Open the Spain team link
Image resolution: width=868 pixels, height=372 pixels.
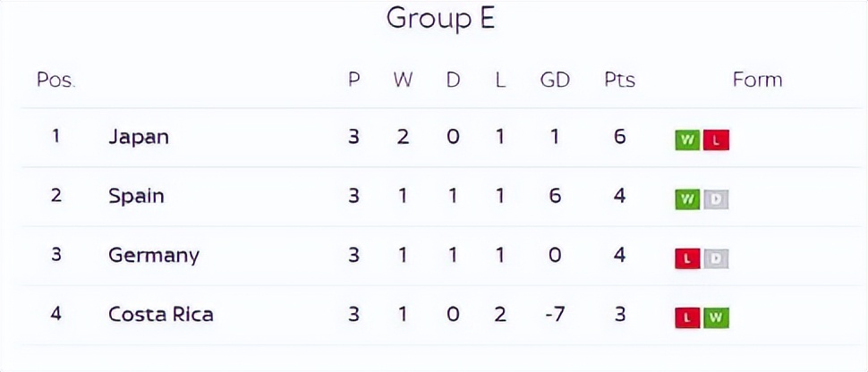[x=136, y=196]
